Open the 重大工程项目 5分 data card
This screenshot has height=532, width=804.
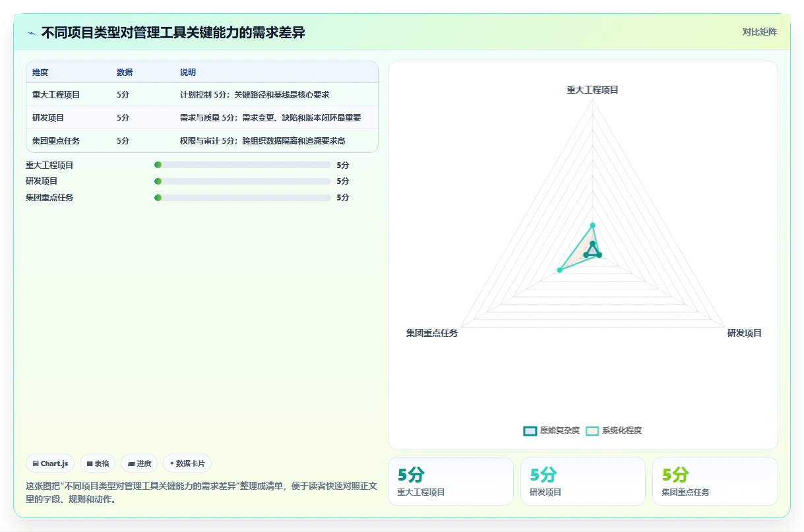point(450,481)
